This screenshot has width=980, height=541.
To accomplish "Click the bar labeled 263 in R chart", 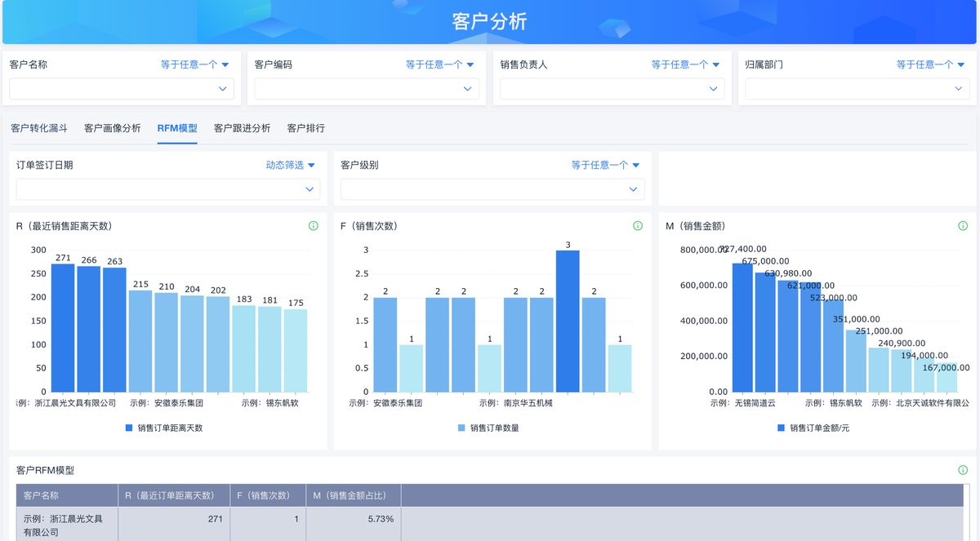I will (114, 330).
